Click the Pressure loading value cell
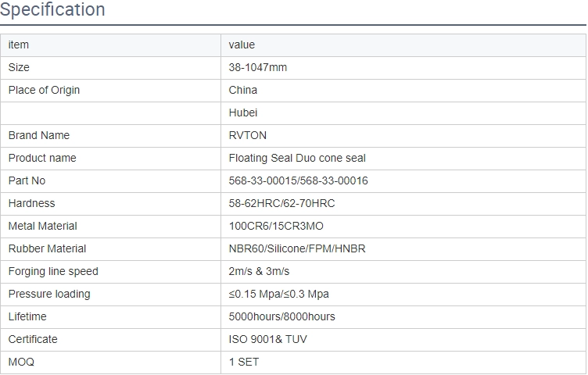 tap(403, 295)
